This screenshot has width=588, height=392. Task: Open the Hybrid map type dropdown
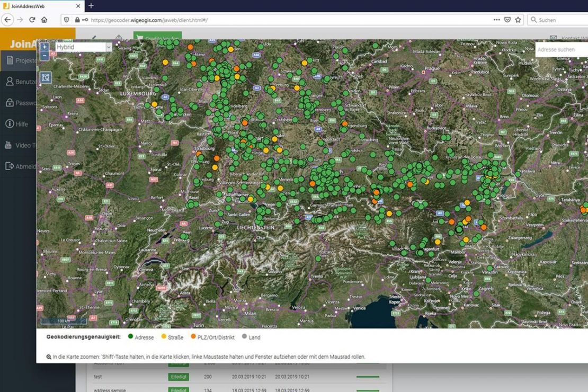point(84,47)
